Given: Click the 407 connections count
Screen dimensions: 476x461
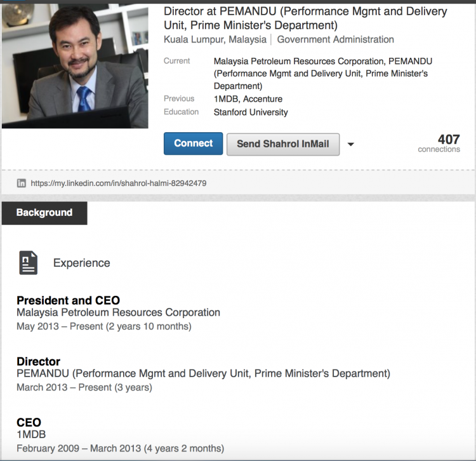Looking at the screenshot, I should click(x=439, y=143).
